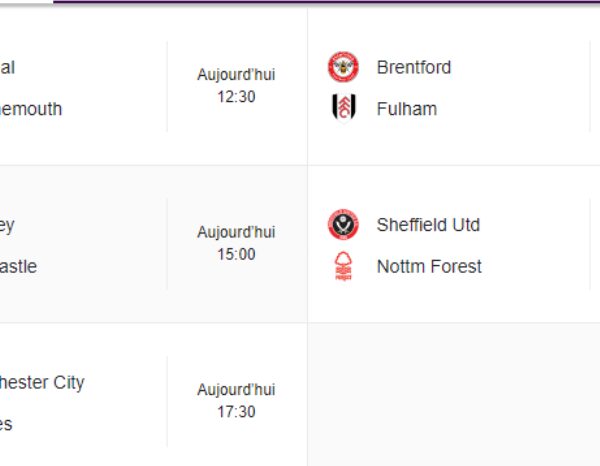Click the Fulham club crest

343,108
